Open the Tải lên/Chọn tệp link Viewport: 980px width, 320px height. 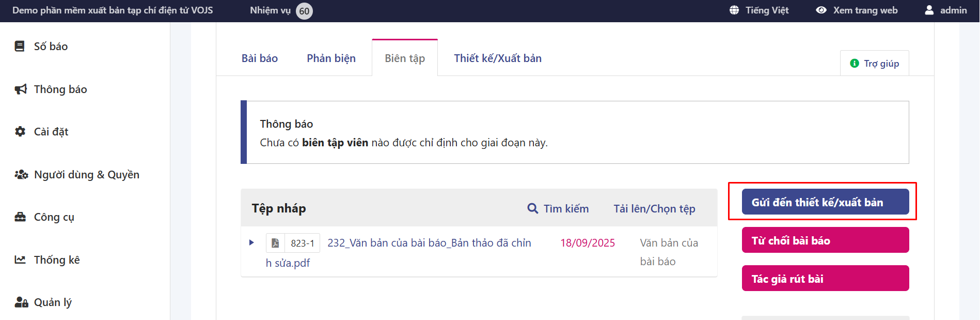pos(654,209)
